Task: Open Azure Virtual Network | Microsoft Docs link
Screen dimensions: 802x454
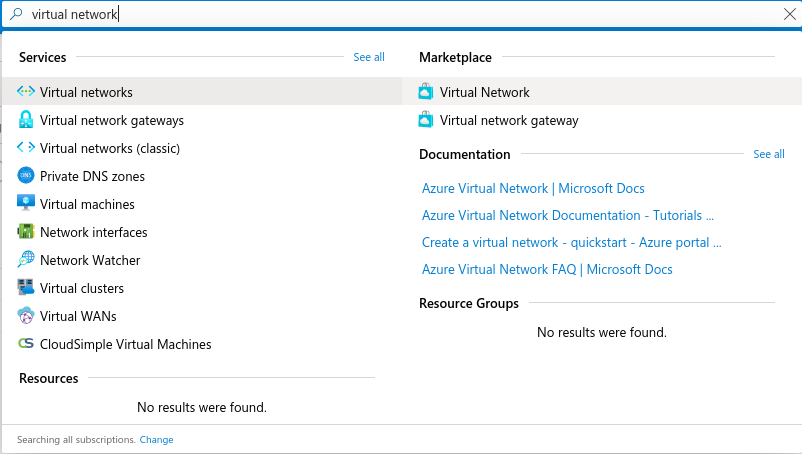Action: coord(533,188)
